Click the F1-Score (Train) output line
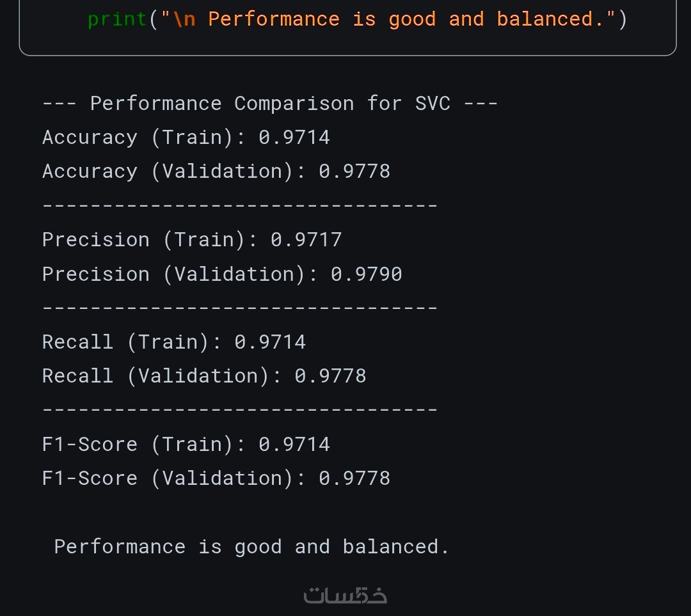Image resolution: width=691 pixels, height=616 pixels. pyautogui.click(x=186, y=444)
